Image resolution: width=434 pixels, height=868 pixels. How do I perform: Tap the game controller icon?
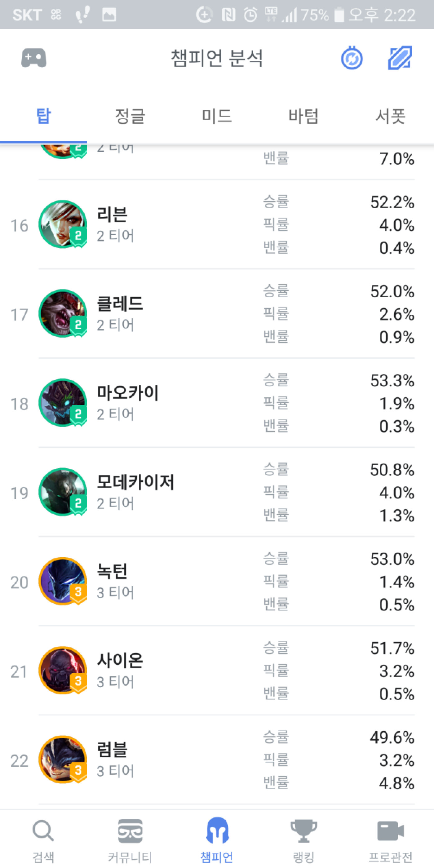[34, 58]
